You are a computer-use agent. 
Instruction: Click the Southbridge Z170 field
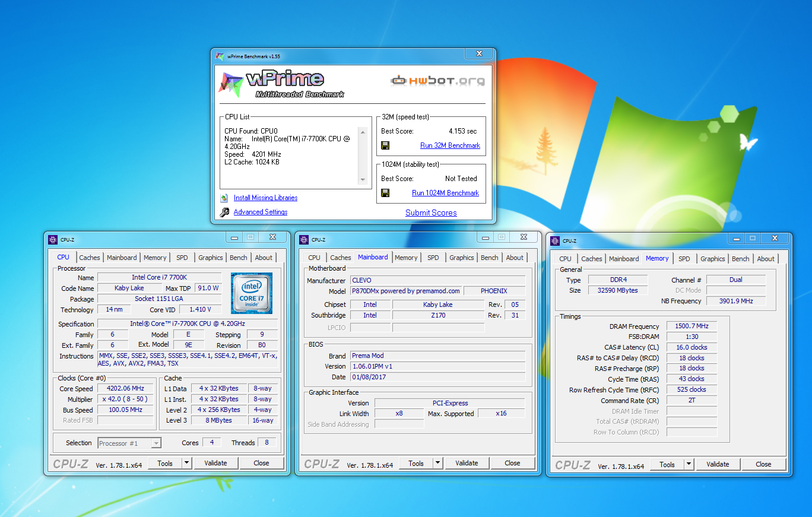[438, 315]
